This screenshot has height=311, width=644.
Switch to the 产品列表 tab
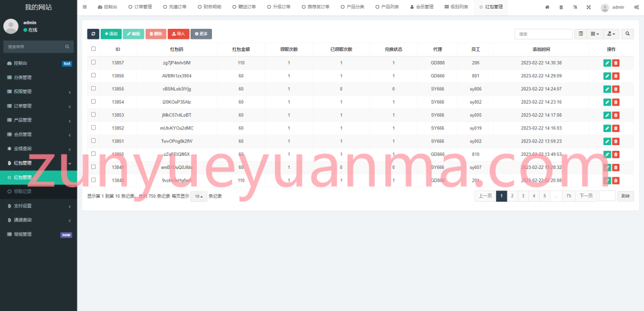pos(387,7)
